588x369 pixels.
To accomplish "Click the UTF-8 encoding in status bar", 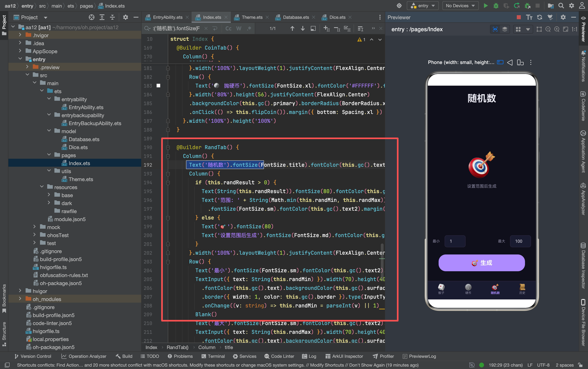I will click(x=543, y=365).
